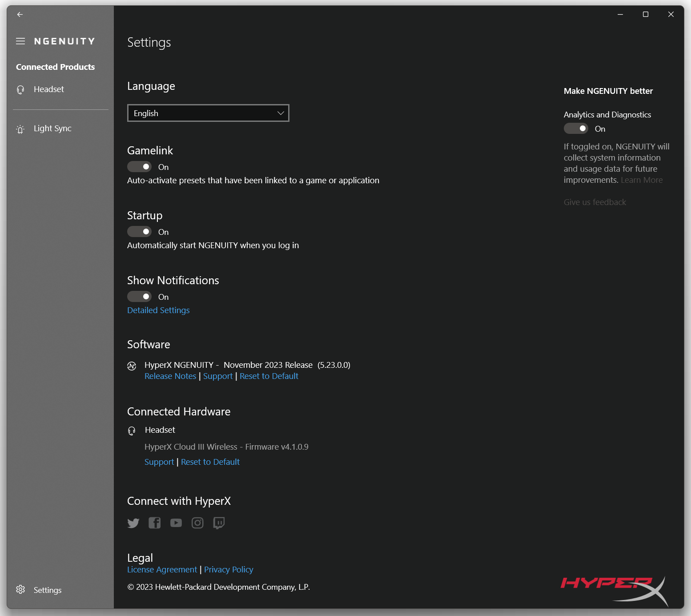Click the headset icon in the sidebar

click(20, 90)
